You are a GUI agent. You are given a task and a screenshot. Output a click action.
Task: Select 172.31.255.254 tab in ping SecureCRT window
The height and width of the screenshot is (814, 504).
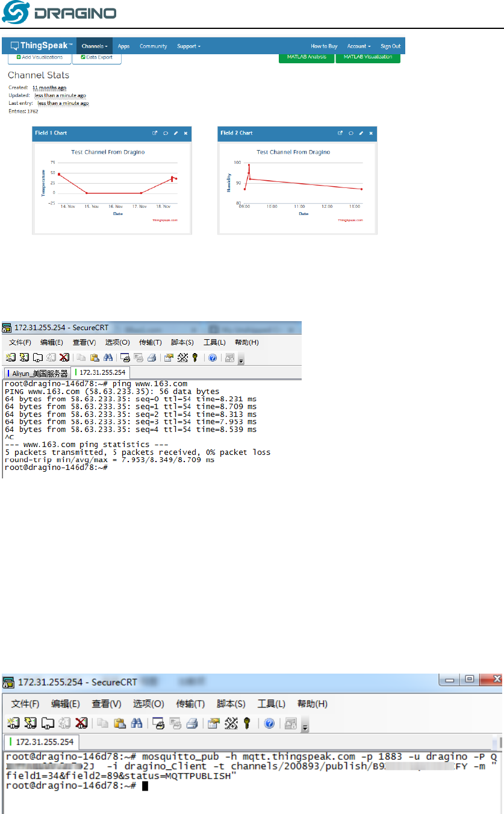pyautogui.click(x=99, y=373)
